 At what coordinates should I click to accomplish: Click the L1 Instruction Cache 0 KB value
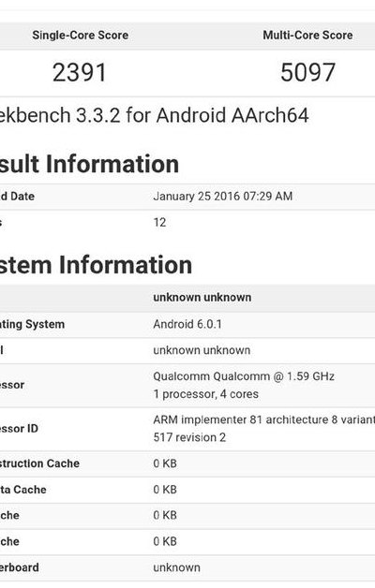165,463
